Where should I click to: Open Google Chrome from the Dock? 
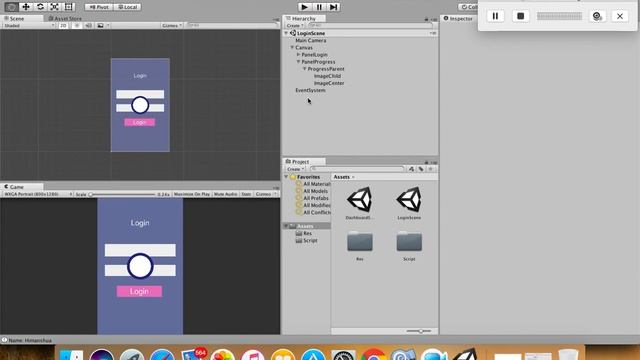tap(373, 354)
